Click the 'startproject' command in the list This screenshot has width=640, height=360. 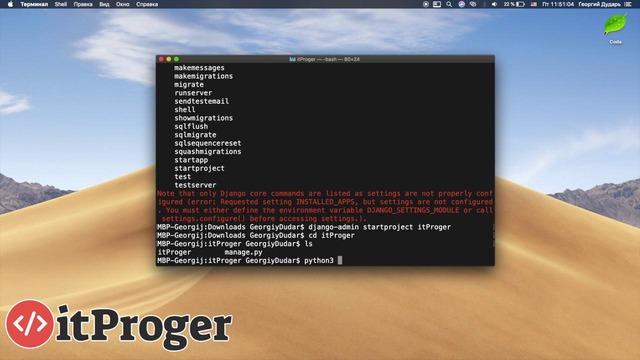click(199, 168)
